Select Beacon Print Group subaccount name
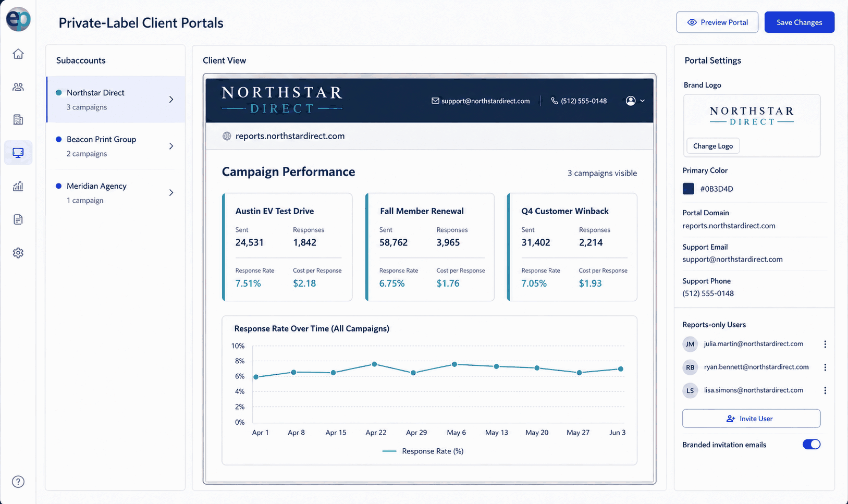This screenshot has width=848, height=504. pos(101,139)
